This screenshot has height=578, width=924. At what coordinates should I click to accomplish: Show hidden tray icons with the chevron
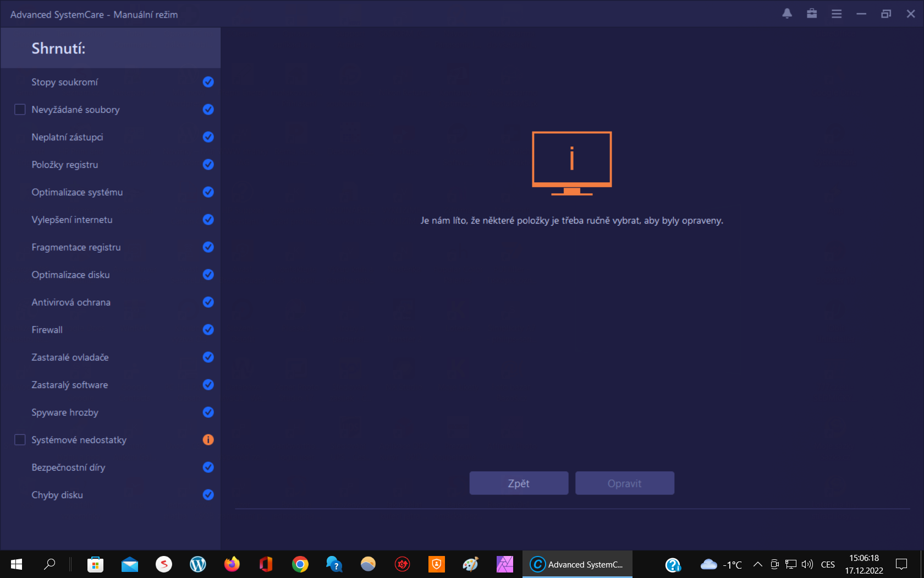(x=757, y=564)
